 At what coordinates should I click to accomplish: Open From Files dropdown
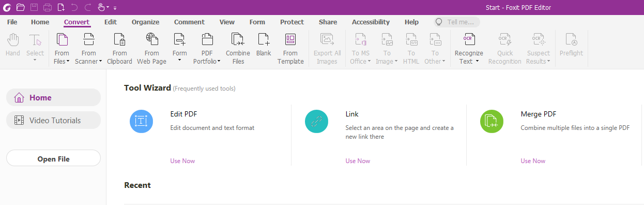click(x=62, y=49)
